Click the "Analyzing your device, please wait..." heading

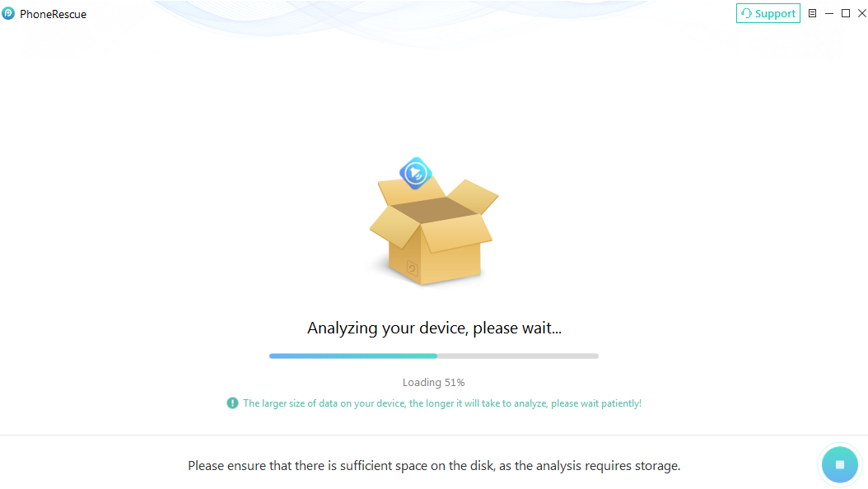(x=434, y=328)
